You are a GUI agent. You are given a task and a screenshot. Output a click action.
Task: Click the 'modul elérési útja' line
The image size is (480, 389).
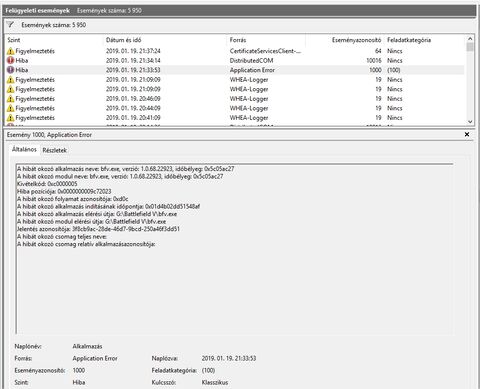91,221
